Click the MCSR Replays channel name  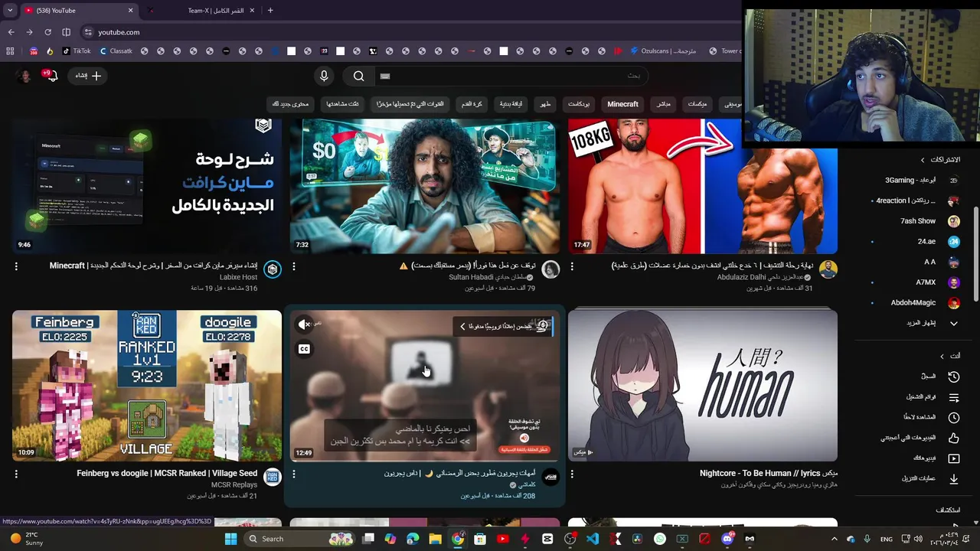point(234,484)
